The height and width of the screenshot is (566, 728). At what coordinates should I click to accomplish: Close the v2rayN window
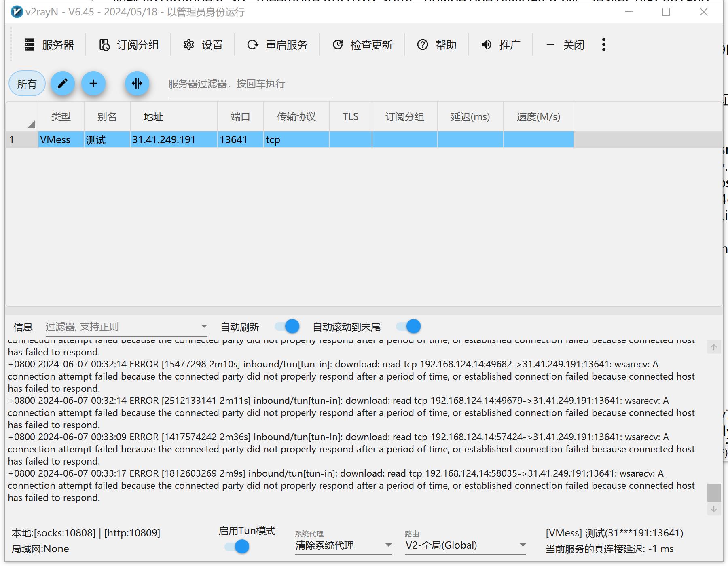point(704,12)
